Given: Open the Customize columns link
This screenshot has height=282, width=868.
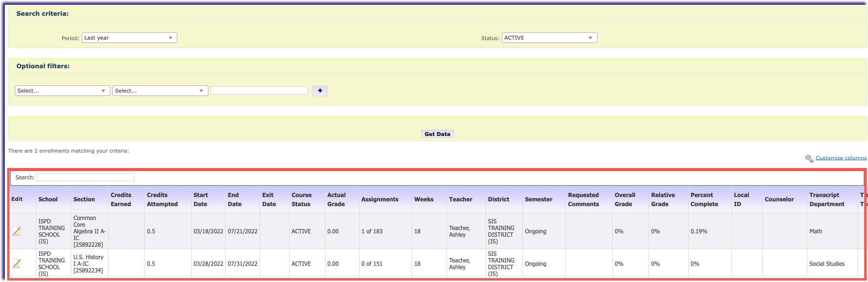Looking at the screenshot, I should (x=841, y=158).
